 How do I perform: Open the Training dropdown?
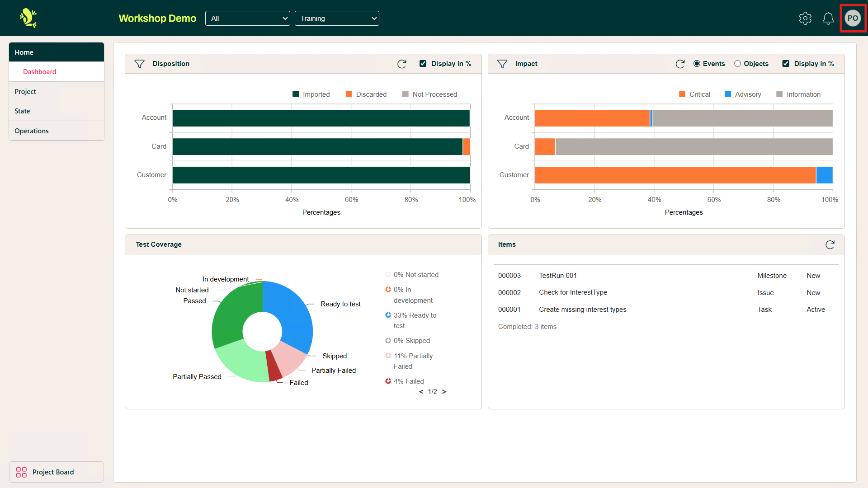337,19
